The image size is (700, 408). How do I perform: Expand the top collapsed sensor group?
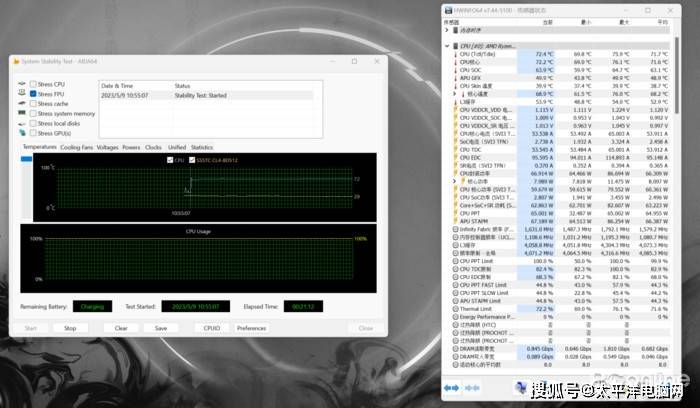[448, 32]
